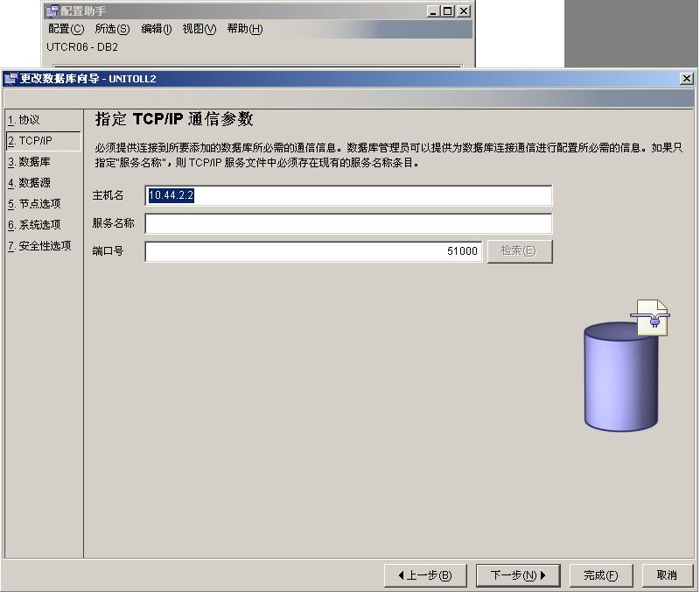This screenshot has width=700, height=592.
Task: Click the 主机名 field containing 10.44.2.2
Action: coord(348,195)
